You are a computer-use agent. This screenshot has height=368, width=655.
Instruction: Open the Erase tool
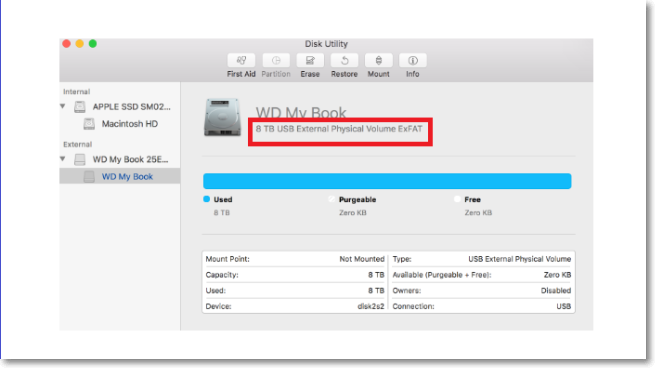point(310,61)
